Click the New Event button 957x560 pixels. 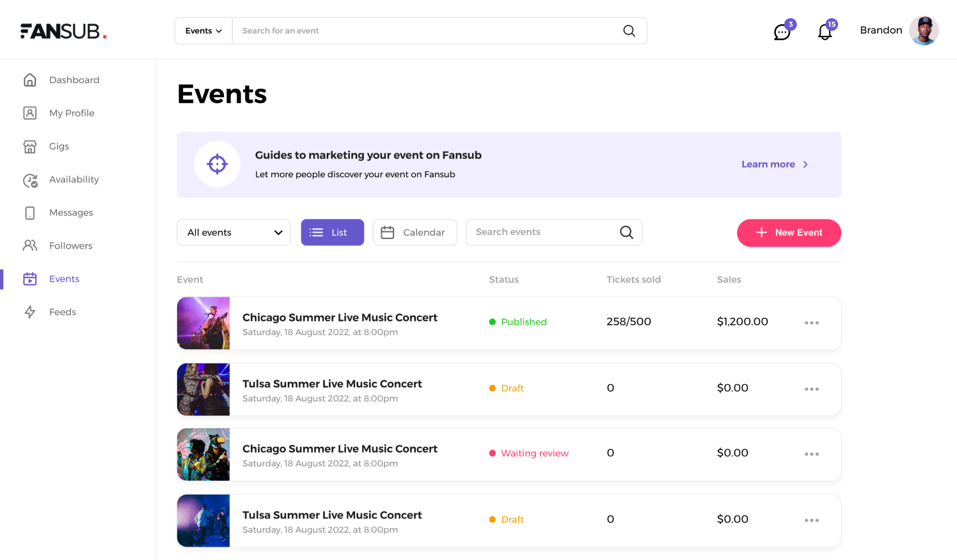(789, 233)
